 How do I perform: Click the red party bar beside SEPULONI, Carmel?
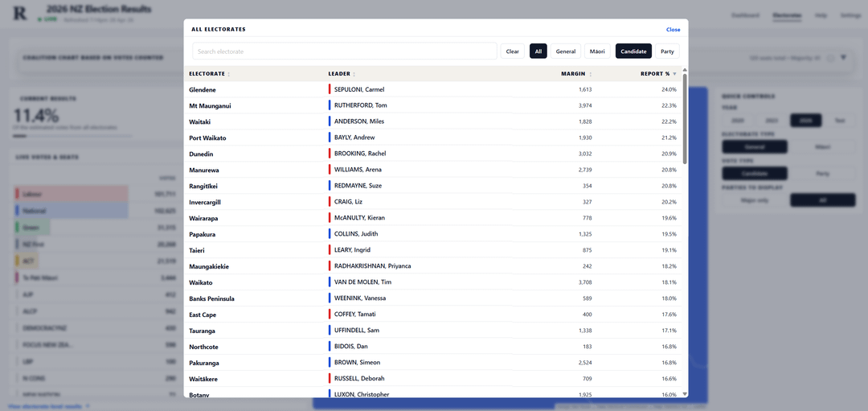pos(330,89)
